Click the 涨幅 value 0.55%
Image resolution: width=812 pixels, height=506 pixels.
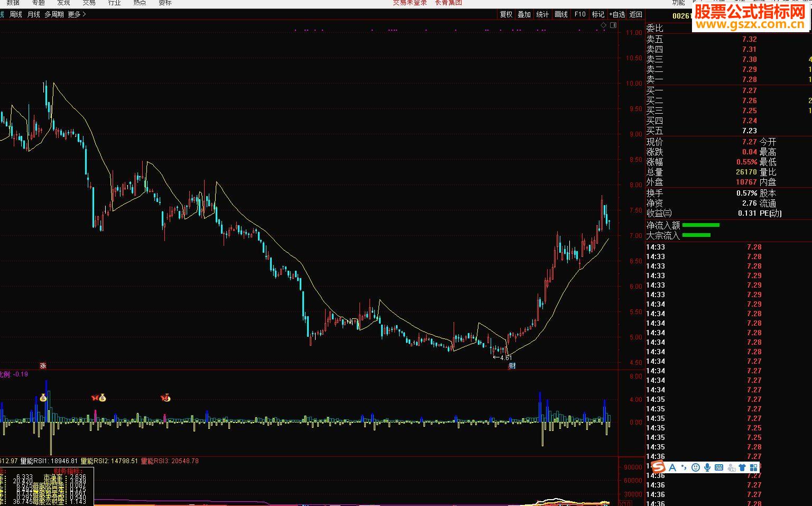click(x=747, y=162)
